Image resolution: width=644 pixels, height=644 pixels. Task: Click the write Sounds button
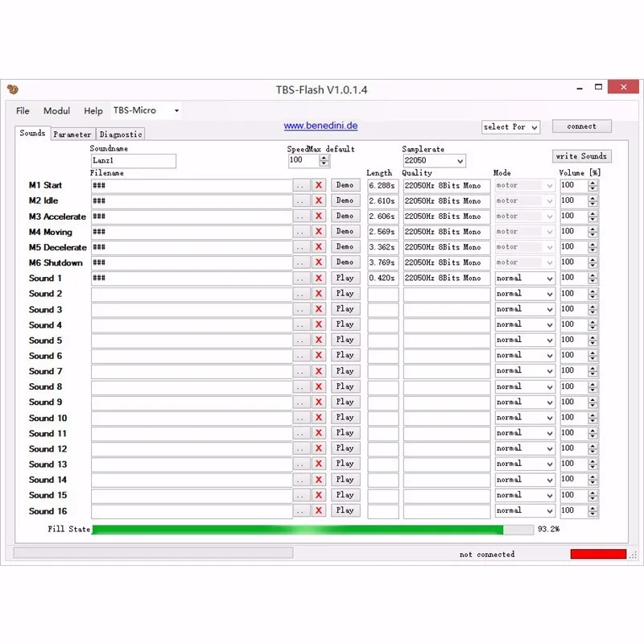(581, 156)
